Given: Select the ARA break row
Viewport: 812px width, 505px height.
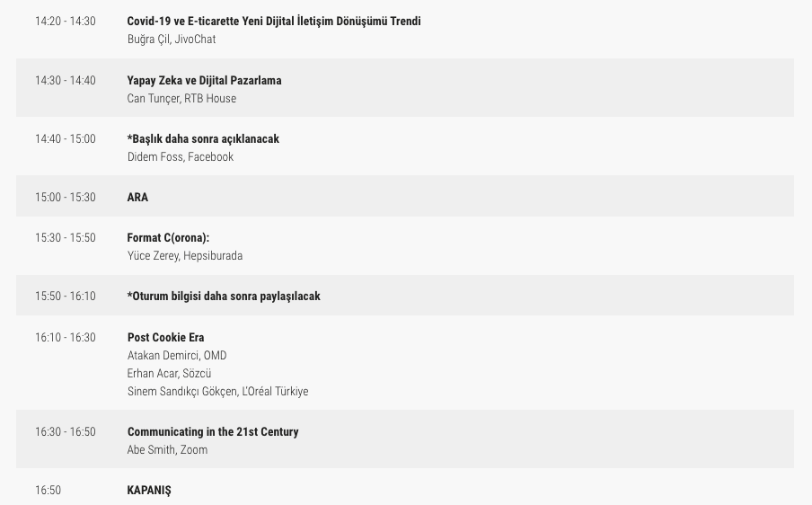Looking at the screenshot, I should click(x=137, y=197).
